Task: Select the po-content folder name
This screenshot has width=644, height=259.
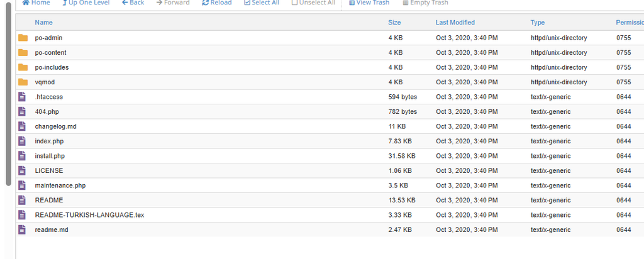Action: [x=50, y=53]
